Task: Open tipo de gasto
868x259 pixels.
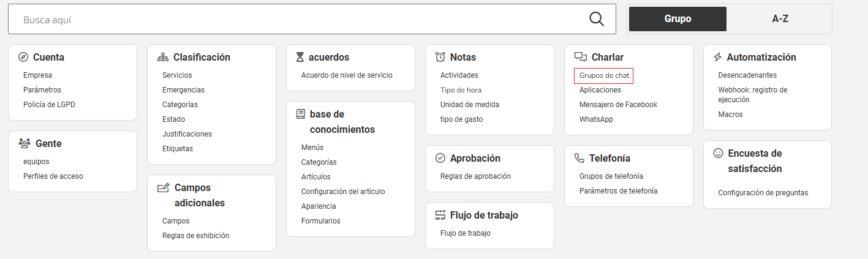Action: (462, 119)
